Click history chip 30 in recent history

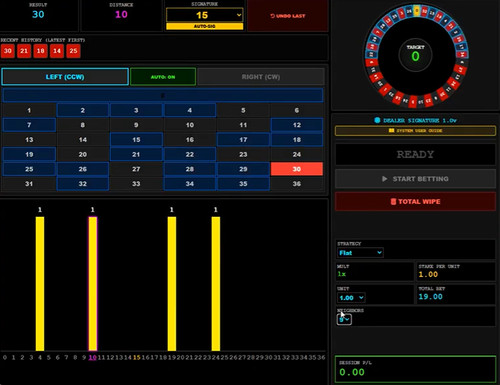[x=8, y=51]
